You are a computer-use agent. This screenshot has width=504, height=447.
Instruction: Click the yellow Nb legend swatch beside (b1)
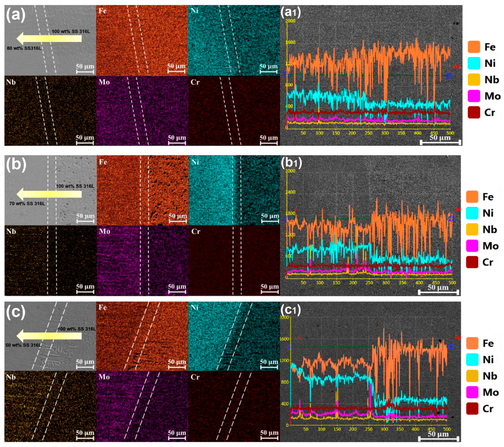point(472,229)
